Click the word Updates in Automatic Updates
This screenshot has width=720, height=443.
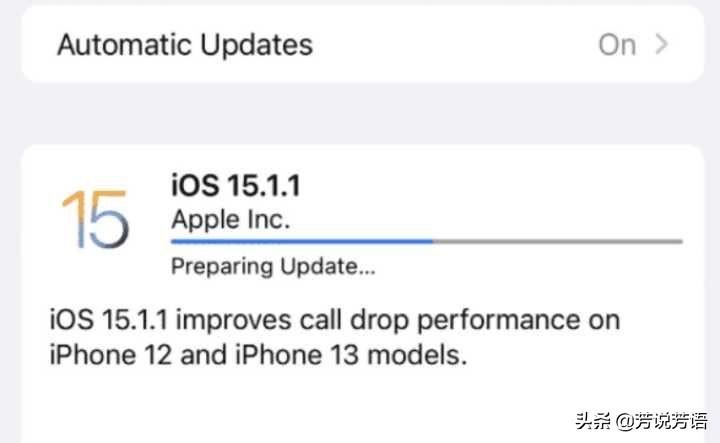tap(257, 46)
